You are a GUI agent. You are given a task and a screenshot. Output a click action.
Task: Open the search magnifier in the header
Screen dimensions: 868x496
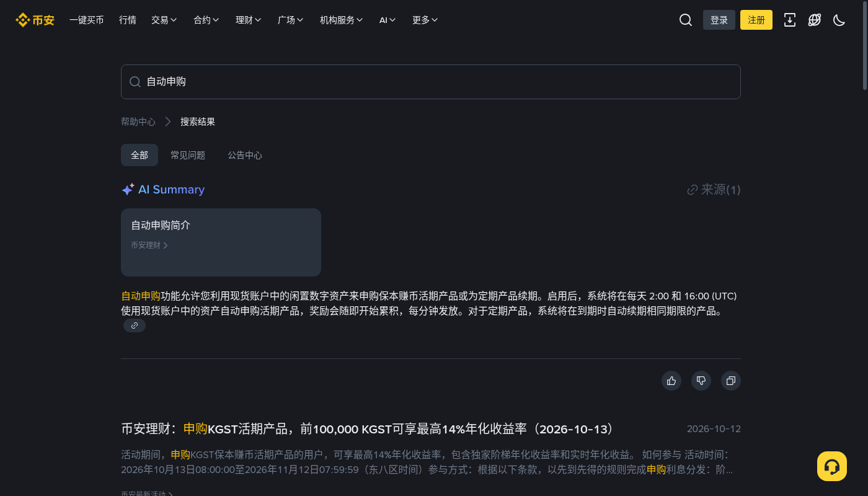686,20
